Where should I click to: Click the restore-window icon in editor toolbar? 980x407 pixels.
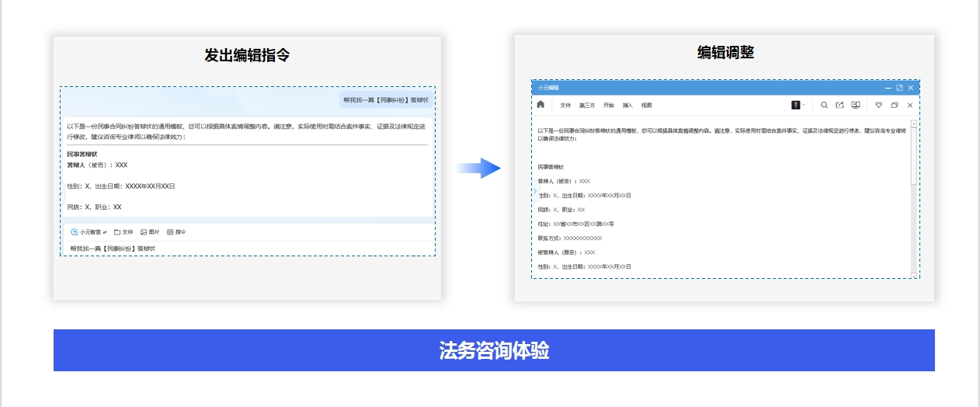click(x=895, y=105)
